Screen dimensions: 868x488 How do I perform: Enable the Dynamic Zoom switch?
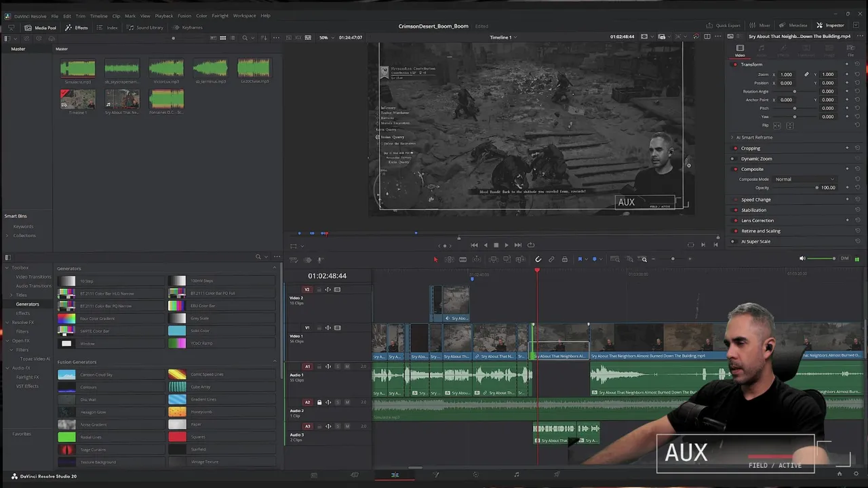735,159
